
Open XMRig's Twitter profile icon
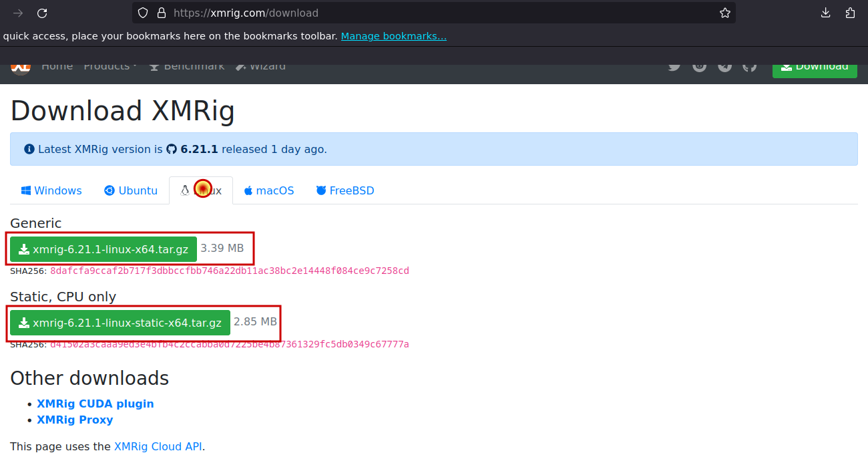click(x=674, y=65)
